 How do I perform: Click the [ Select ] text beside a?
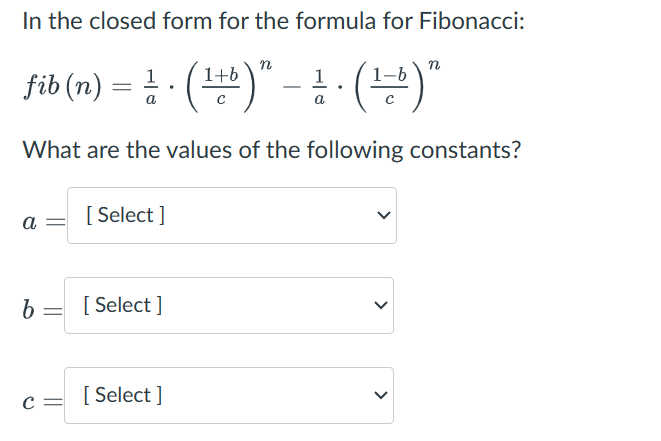(126, 215)
